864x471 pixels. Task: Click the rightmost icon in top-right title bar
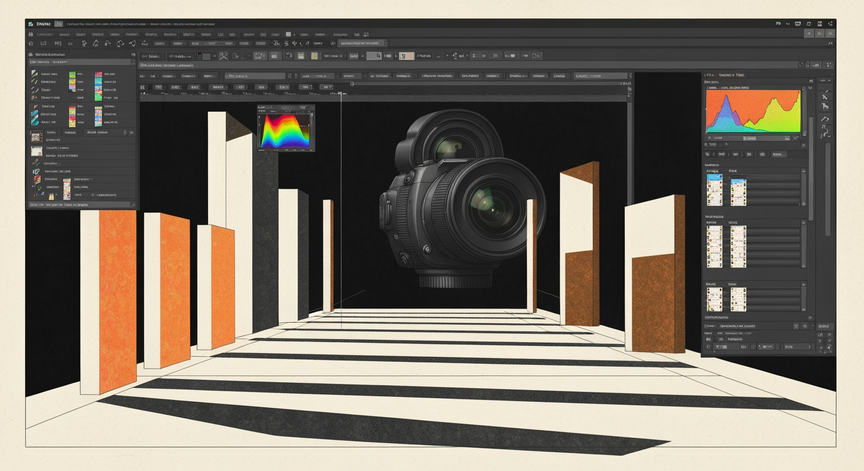pos(830,24)
